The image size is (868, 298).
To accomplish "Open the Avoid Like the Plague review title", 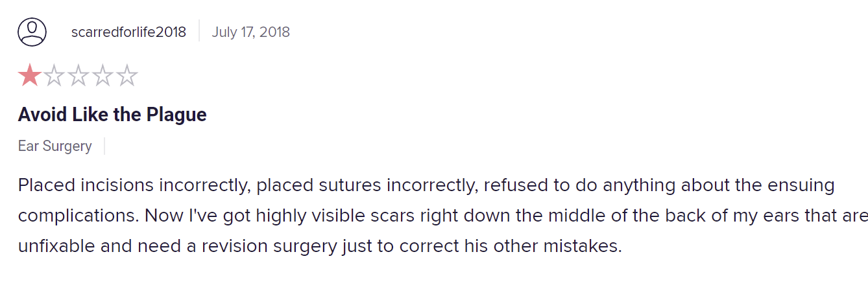I will (x=112, y=115).
